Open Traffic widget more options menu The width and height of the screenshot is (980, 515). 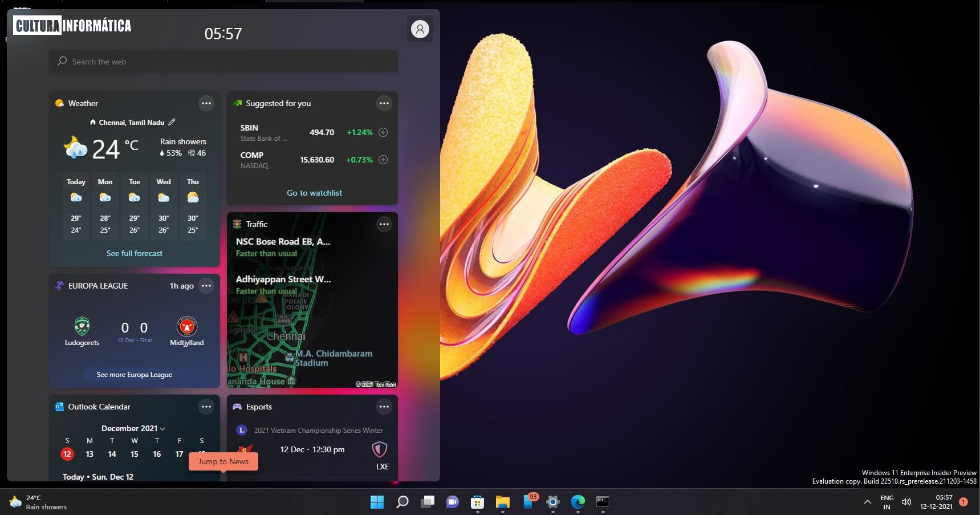pos(384,224)
